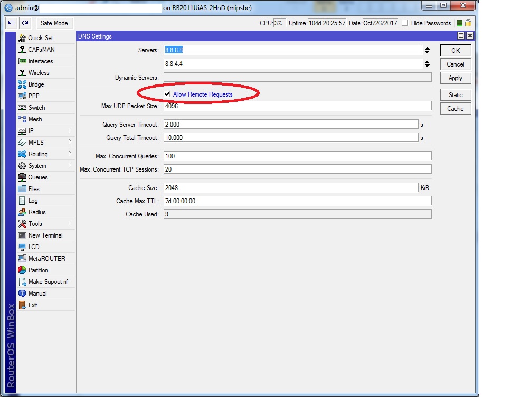Check the Hide Passwords option

[x=405, y=23]
